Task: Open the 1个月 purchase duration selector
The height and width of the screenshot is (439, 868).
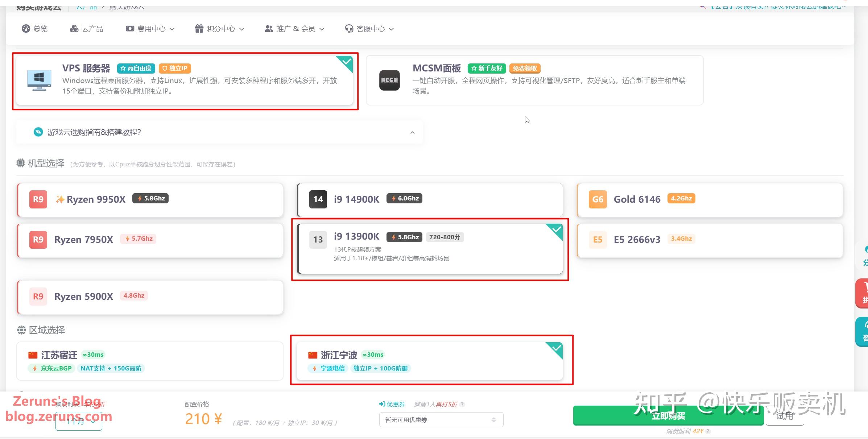Action: (x=79, y=422)
